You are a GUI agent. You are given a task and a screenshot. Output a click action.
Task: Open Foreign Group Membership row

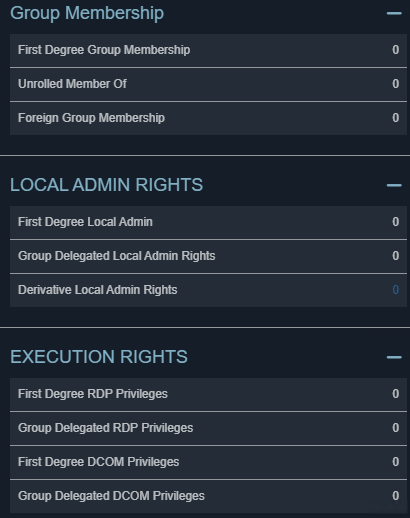point(208,118)
